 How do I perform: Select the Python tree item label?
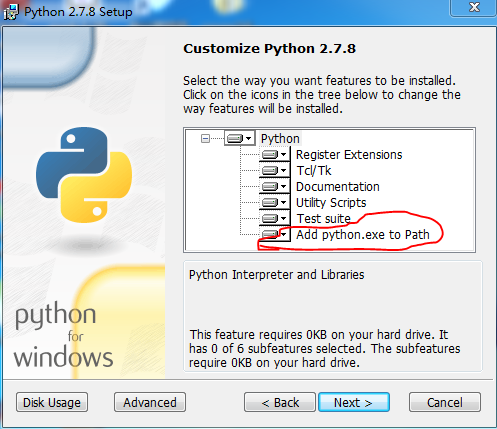[x=280, y=139]
